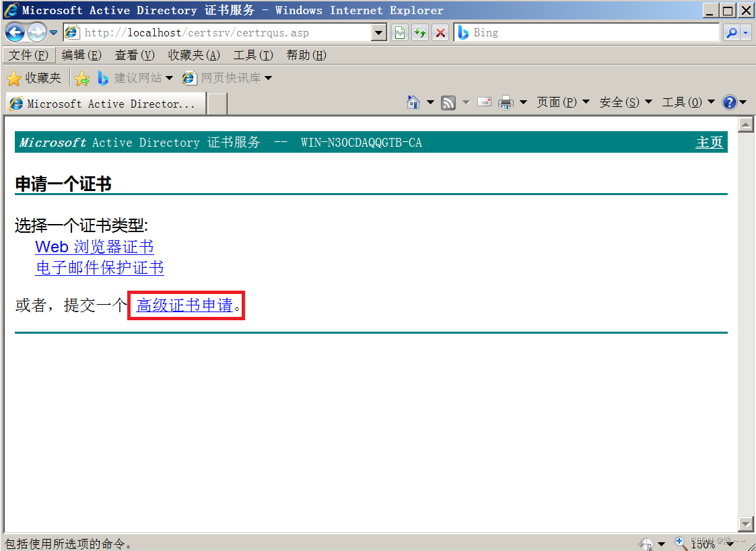Open the 页面(P) command bar menu
This screenshot has width=756, height=551.
coord(563,102)
